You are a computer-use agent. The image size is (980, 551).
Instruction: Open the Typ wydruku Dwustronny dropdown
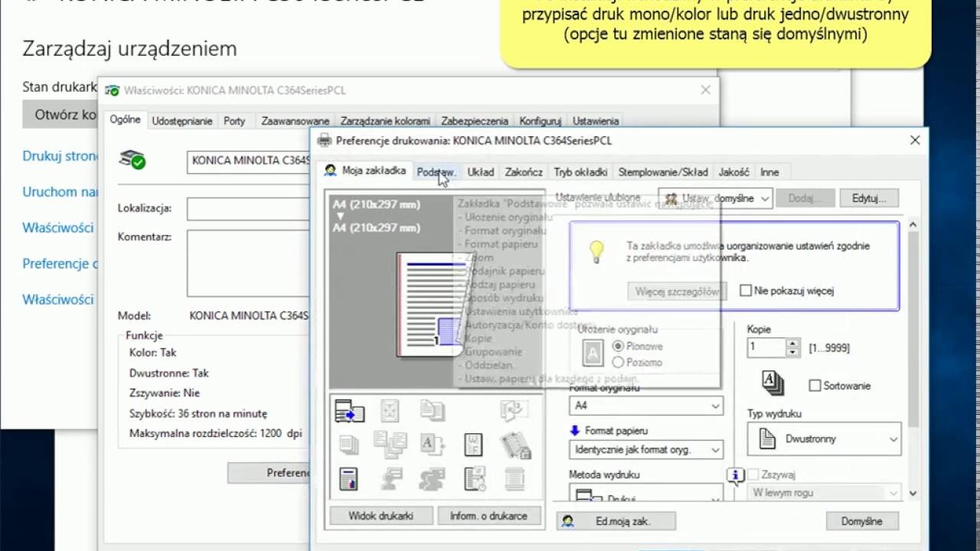[824, 439]
